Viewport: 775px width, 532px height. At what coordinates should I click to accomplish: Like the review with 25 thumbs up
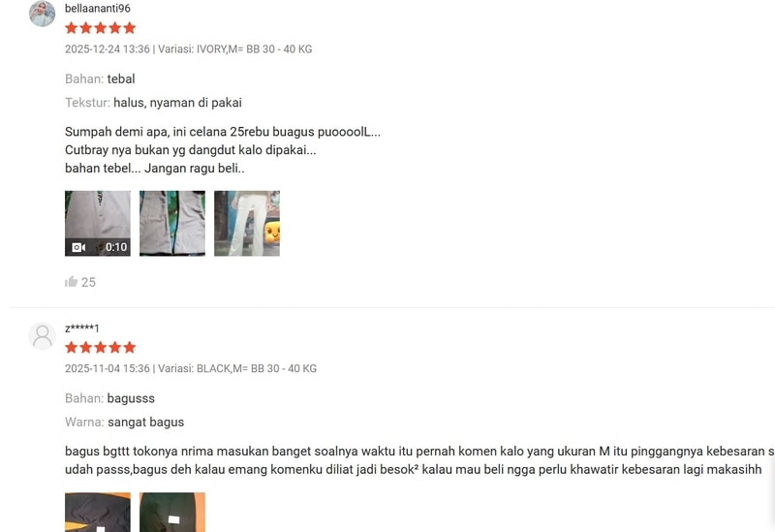click(x=71, y=282)
